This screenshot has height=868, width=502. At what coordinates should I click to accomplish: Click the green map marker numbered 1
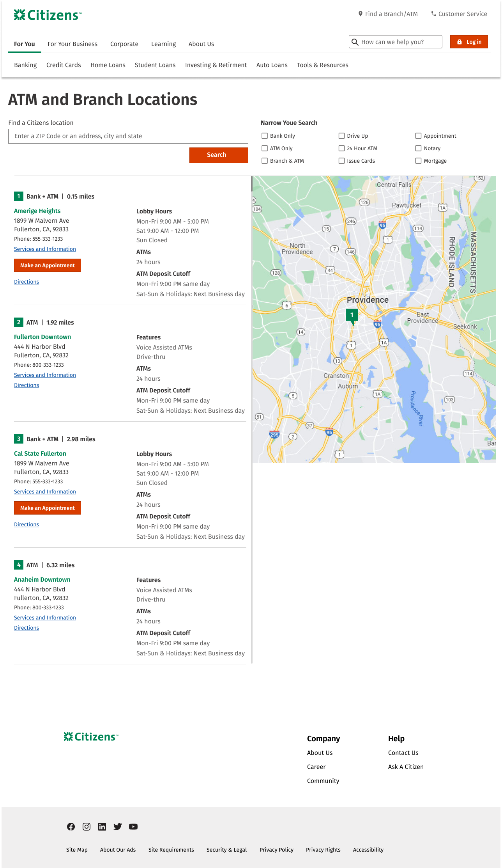pyautogui.click(x=352, y=315)
